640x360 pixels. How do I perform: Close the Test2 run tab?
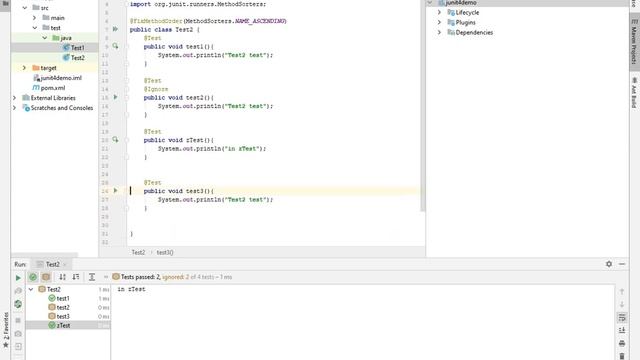(65, 264)
